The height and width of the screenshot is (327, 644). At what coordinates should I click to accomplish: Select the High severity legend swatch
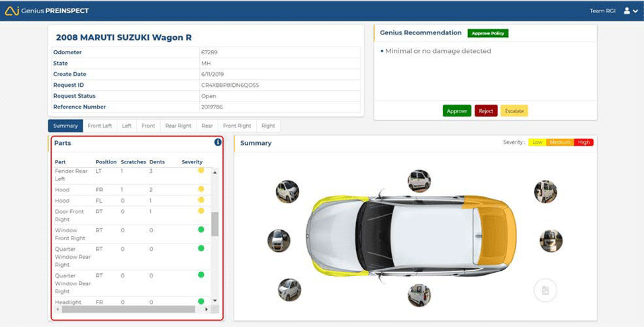(x=584, y=142)
